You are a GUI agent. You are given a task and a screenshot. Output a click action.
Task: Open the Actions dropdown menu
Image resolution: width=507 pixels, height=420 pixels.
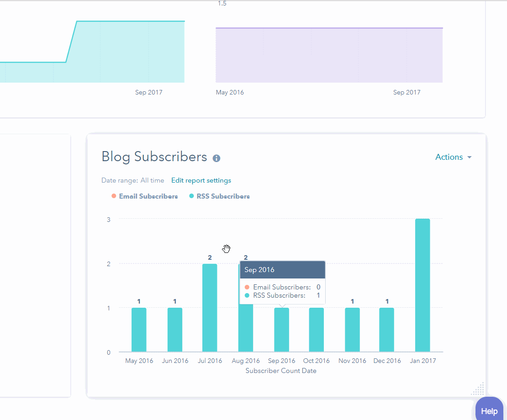click(x=453, y=157)
